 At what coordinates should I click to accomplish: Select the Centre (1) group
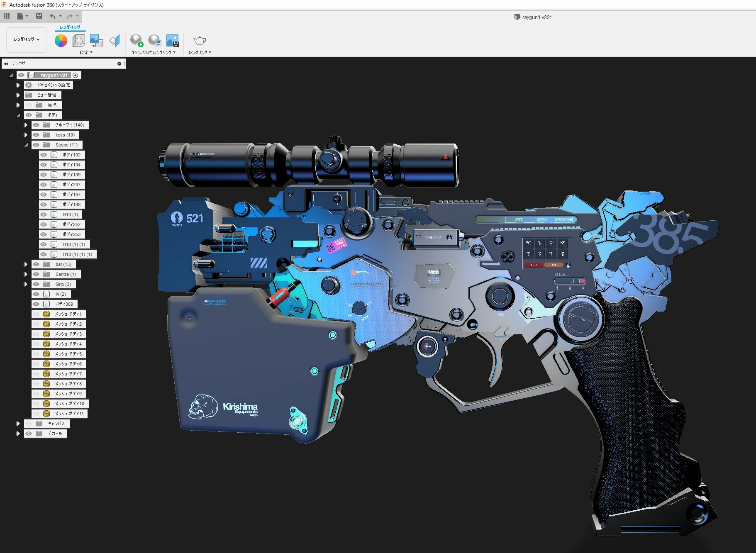(56, 274)
